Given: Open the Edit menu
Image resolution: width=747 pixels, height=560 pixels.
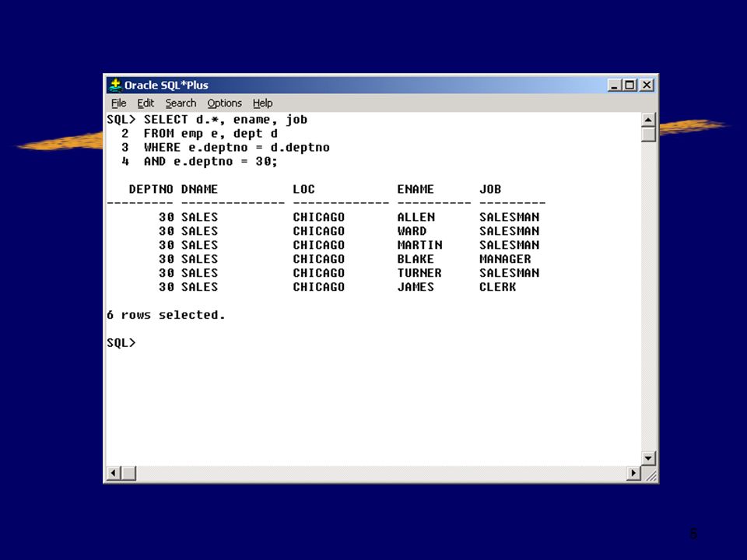Looking at the screenshot, I should click(x=146, y=103).
